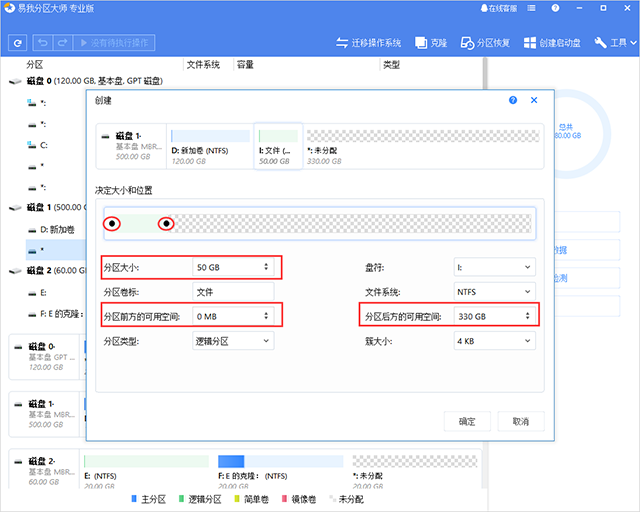Open the 克隆 (clone) tool

click(x=431, y=43)
